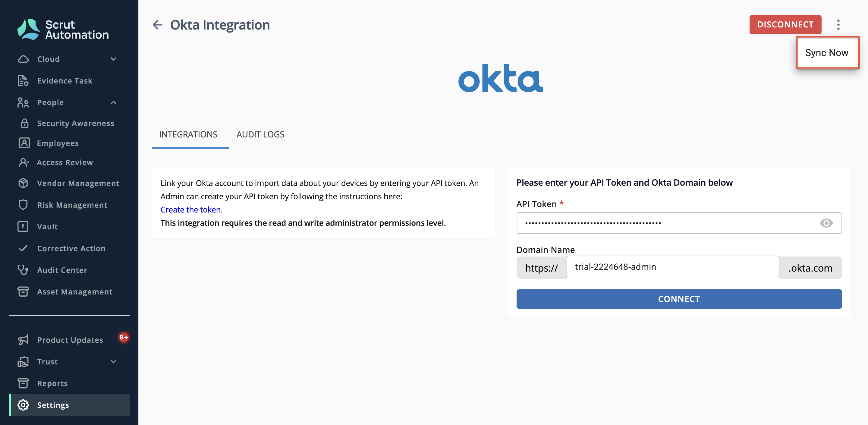This screenshot has width=868, height=425.
Task: Select the Integrations tab
Action: coord(188,134)
